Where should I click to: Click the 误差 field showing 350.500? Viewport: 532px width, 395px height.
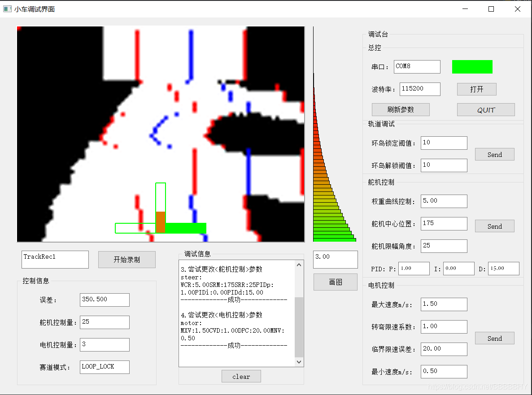[105, 300]
